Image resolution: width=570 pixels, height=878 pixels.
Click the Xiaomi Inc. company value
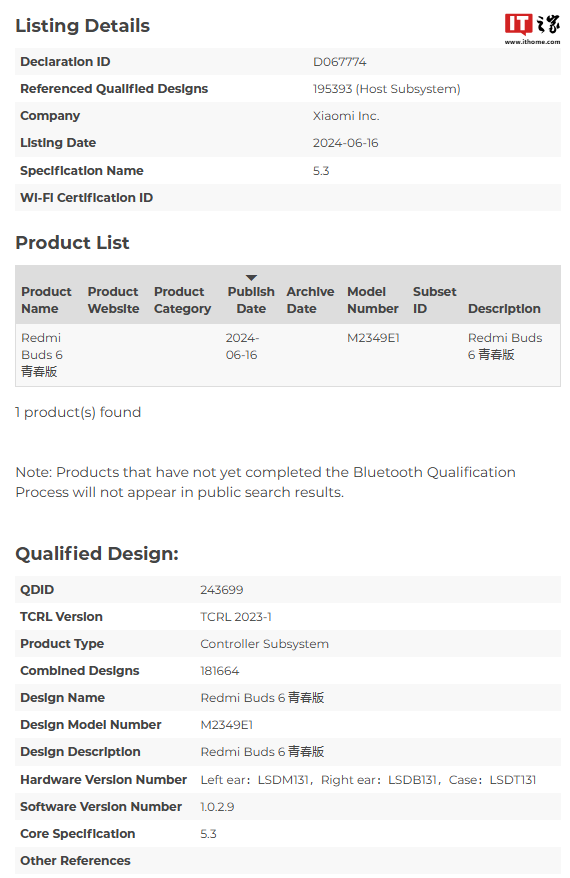pos(345,116)
